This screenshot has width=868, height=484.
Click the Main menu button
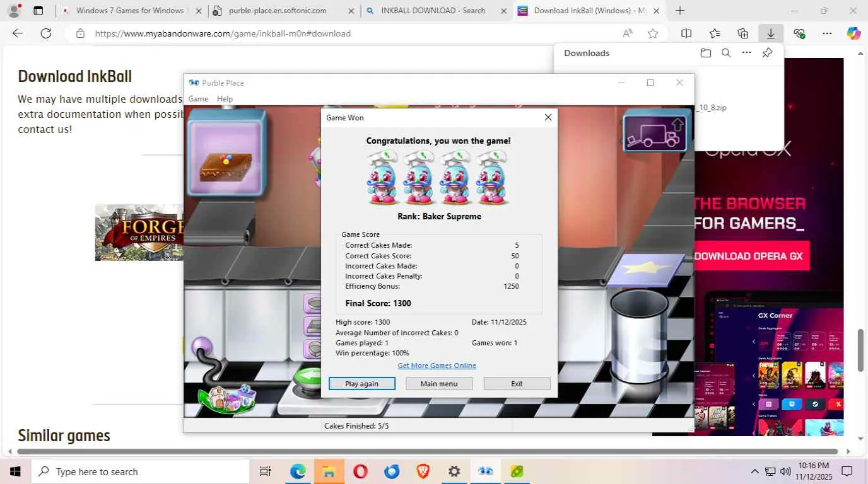click(439, 384)
